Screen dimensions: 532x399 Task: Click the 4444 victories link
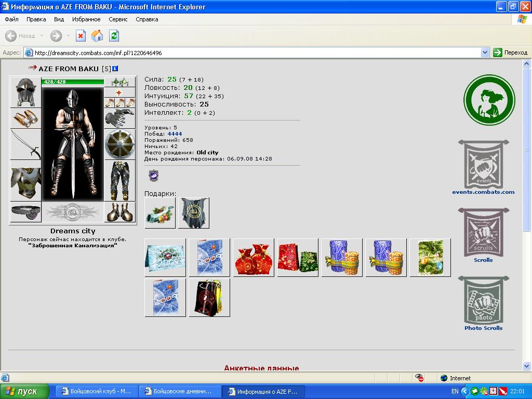coord(175,134)
